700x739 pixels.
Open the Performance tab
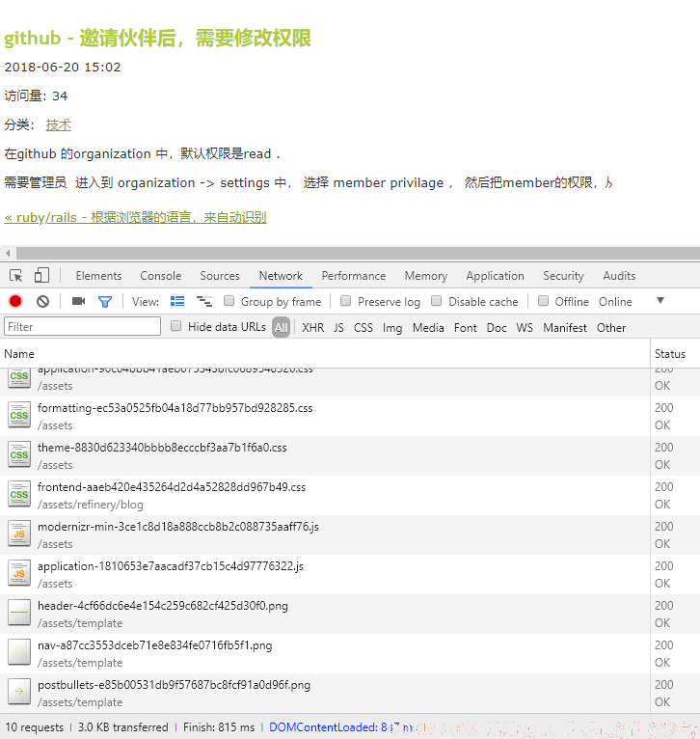[354, 276]
